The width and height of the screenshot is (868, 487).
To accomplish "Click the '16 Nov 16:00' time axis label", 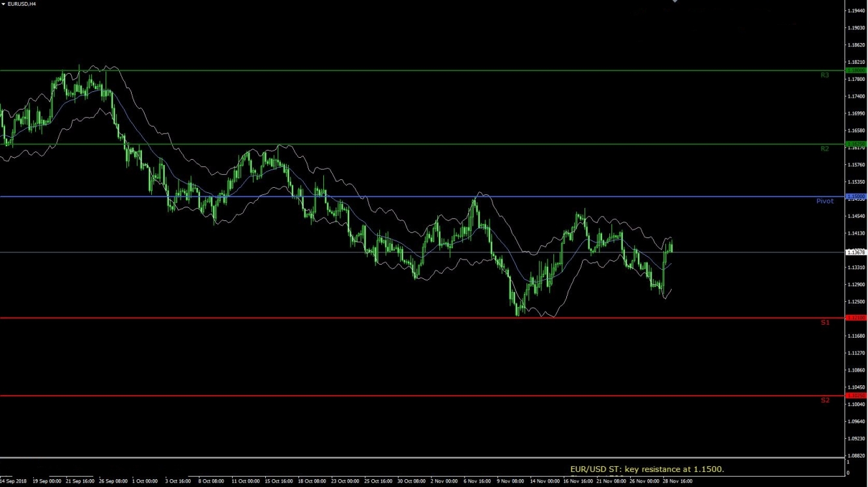I will coord(579,482).
